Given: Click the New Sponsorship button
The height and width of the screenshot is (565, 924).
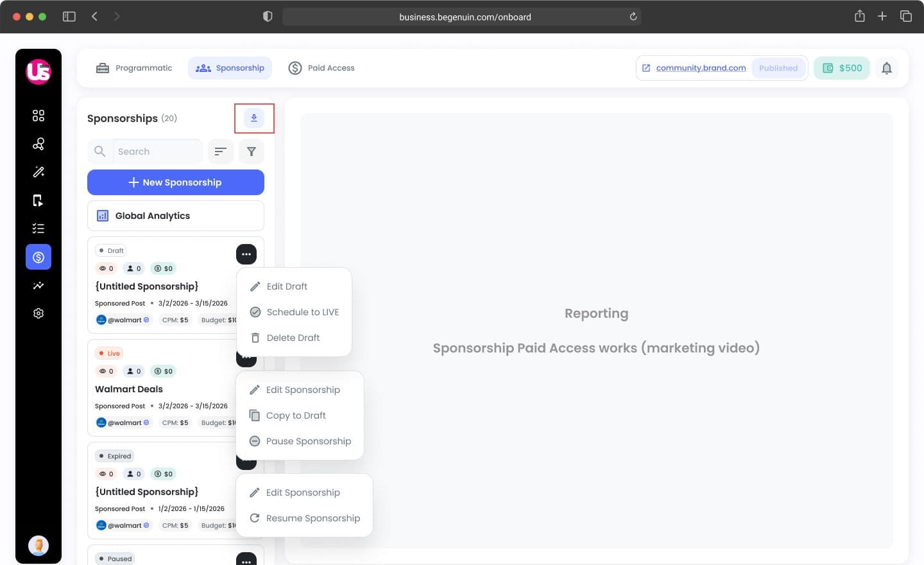Looking at the screenshot, I should 176,182.
